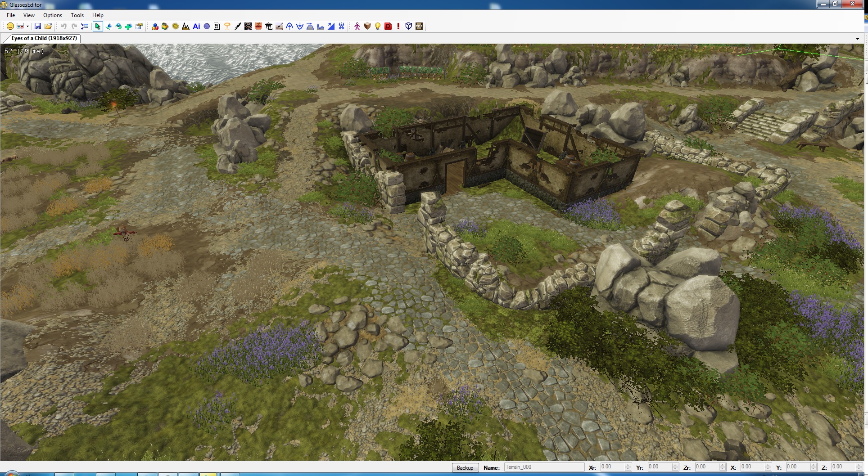Screen dimensions: 868x476
Task: Open file with the folder icon
Action: (48, 27)
